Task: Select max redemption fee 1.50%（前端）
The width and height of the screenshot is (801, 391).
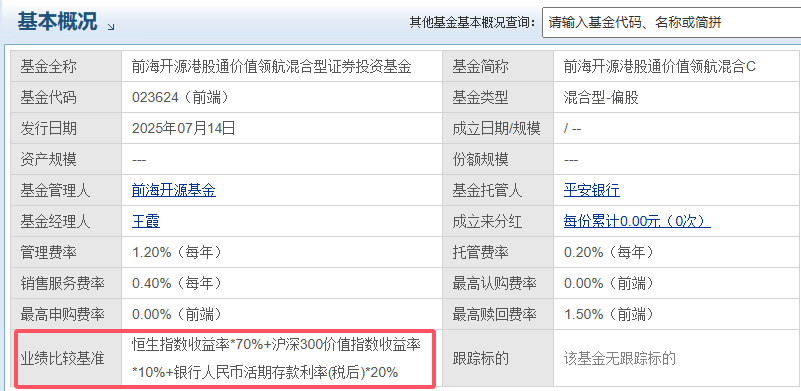Action: pyautogui.click(x=609, y=314)
